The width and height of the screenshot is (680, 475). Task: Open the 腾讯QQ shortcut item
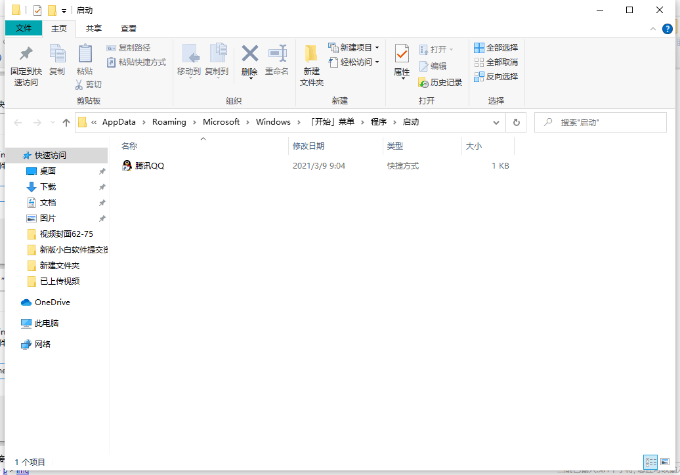click(149, 166)
